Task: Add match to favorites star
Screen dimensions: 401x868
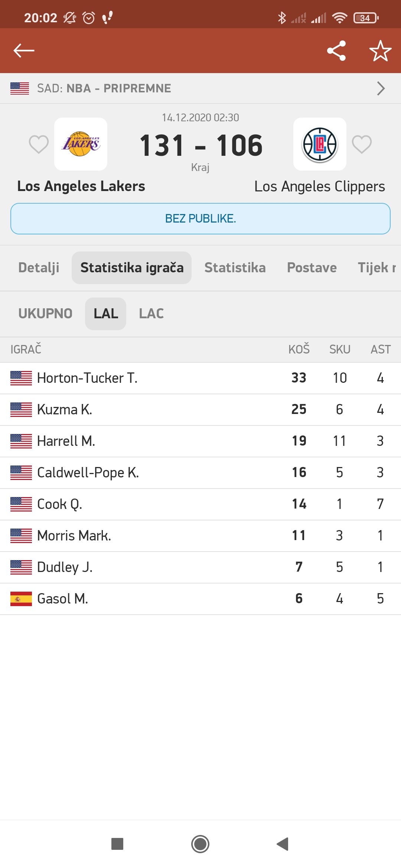Action: [x=380, y=50]
